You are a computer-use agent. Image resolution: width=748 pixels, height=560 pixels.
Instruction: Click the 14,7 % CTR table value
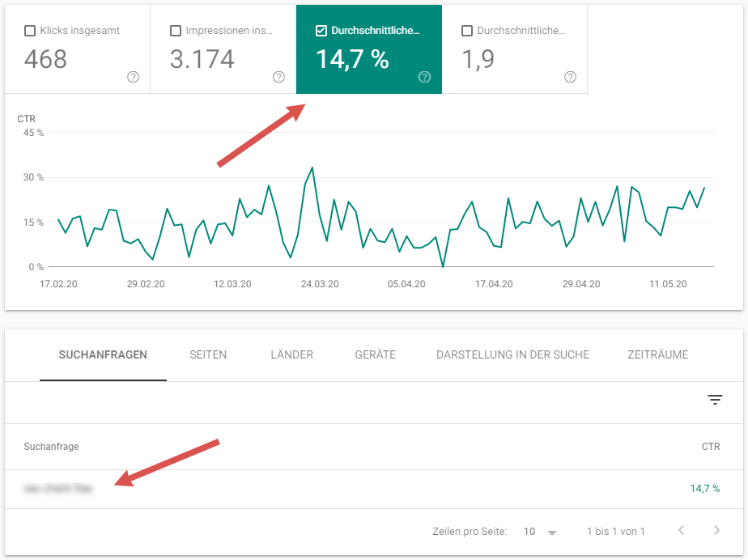(x=704, y=489)
